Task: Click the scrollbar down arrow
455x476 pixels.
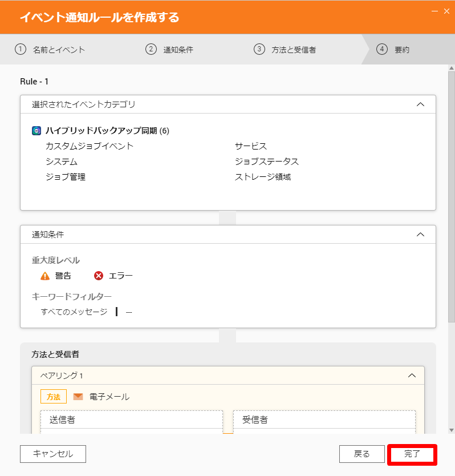Action: [452, 430]
